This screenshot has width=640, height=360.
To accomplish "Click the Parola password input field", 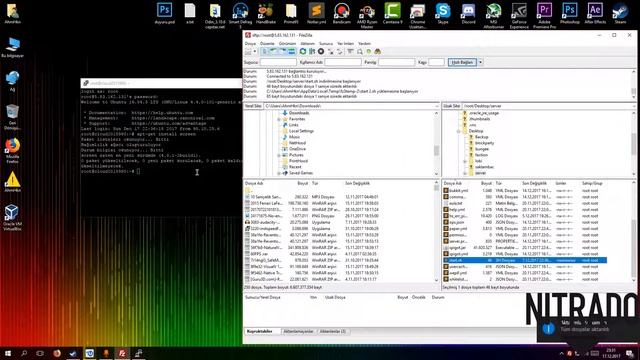I will point(396,62).
